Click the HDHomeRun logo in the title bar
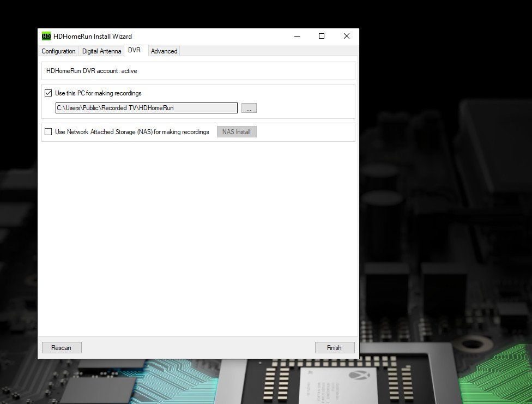Viewport: 532px width, 404px height. click(46, 36)
